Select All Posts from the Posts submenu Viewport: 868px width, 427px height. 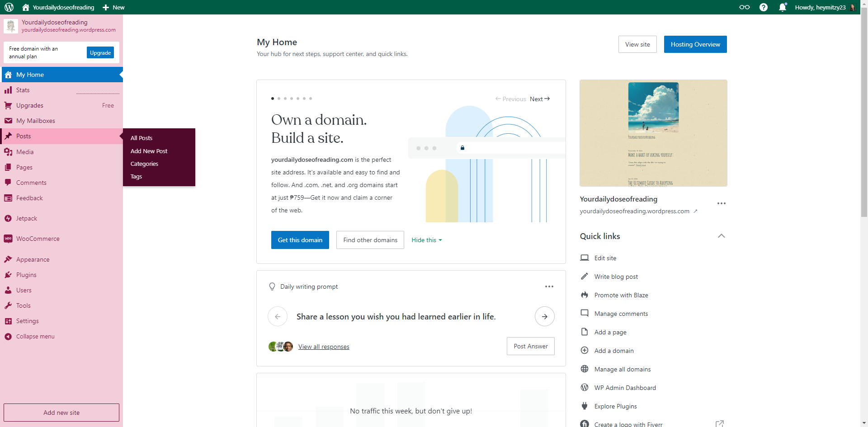142,138
